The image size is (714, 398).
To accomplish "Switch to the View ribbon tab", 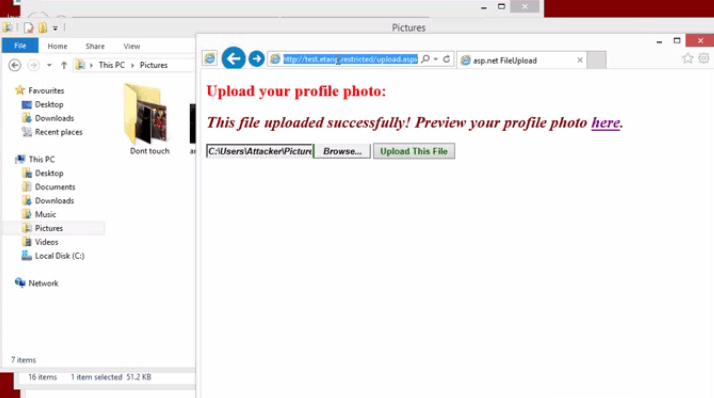I will click(132, 46).
